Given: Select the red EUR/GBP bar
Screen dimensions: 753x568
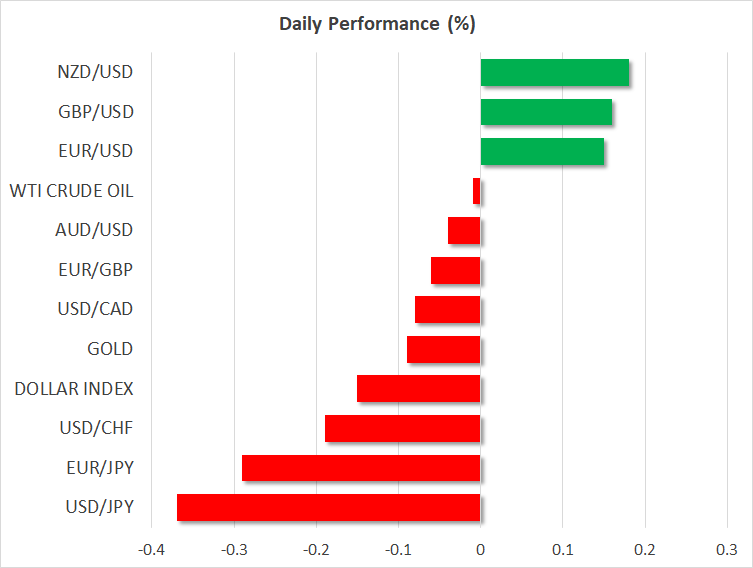Looking at the screenshot, I should (456, 270).
